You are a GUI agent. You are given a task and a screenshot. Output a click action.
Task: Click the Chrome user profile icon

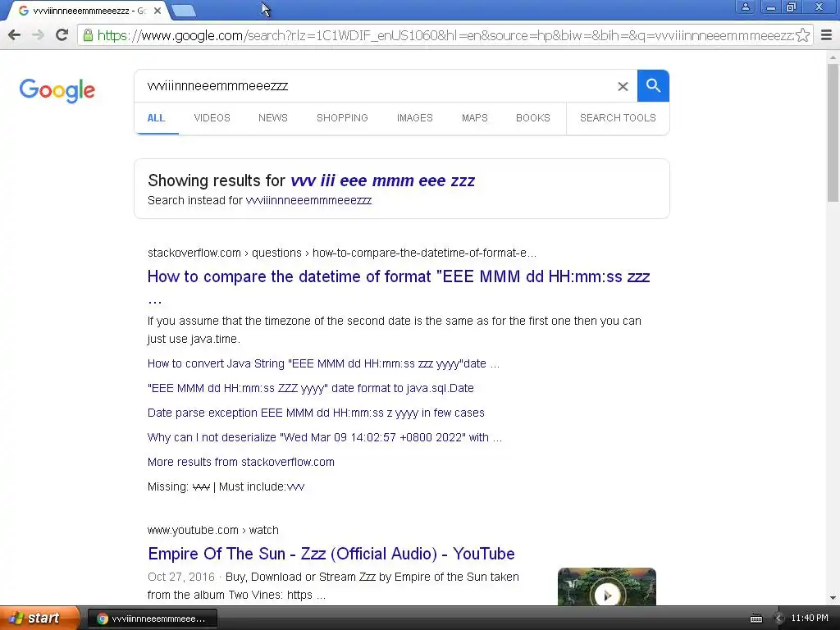click(x=745, y=7)
